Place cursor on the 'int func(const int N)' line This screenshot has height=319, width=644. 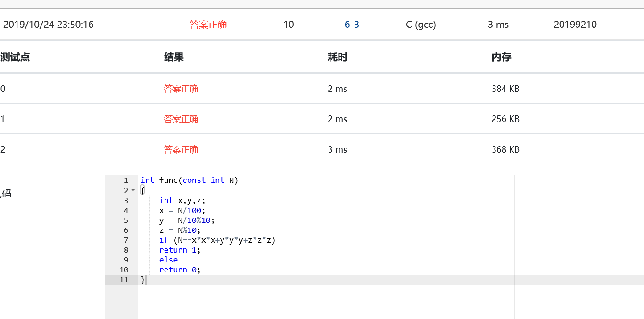(x=189, y=180)
